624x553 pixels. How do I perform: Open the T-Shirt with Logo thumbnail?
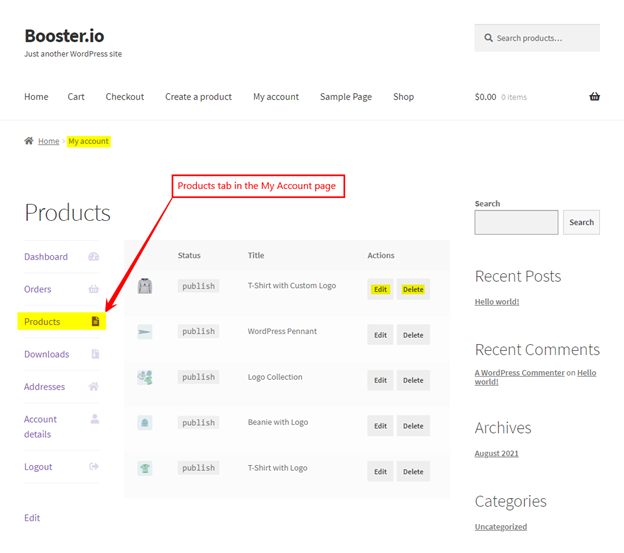coord(145,468)
